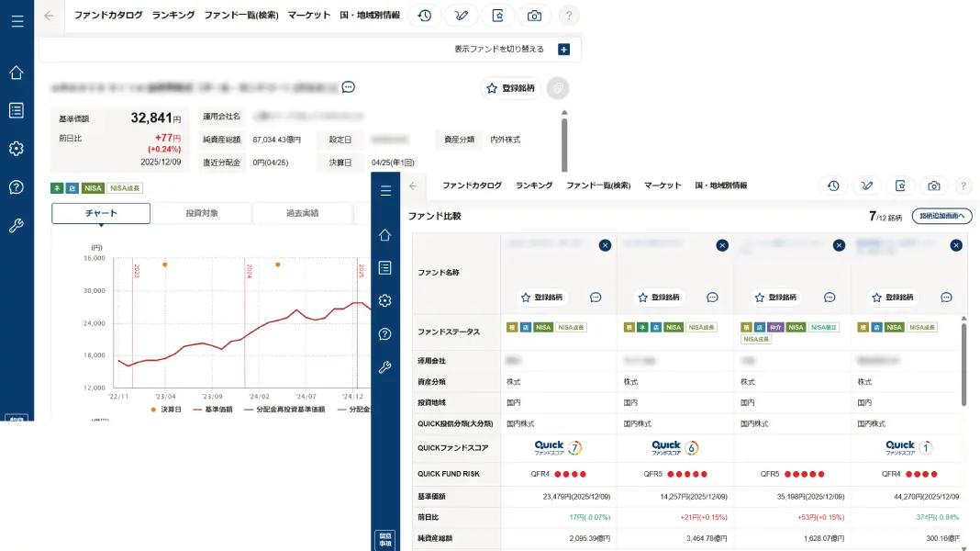
Task: Click the Quick fund score 6 badge
Action: (675, 448)
